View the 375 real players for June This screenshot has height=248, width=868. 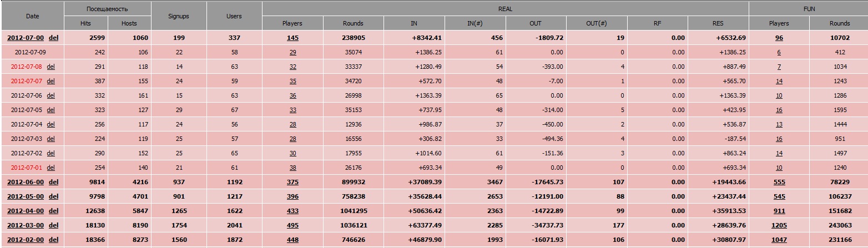[292, 182]
